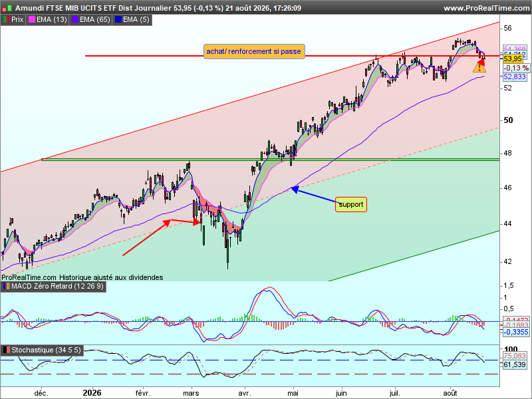Click the 56 price axis tick
Viewport: 532px width, 399px height.
pos(507,28)
